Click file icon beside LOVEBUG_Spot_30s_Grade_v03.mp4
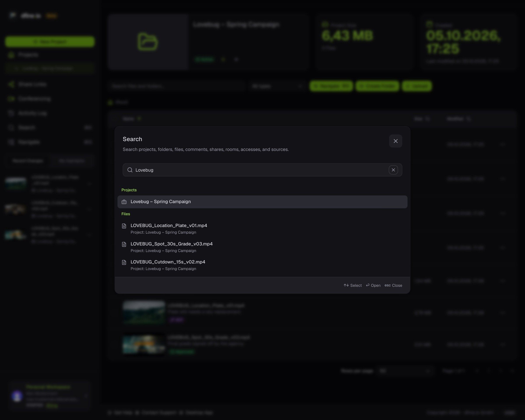Viewport: 525px width, 420px height. pyautogui.click(x=124, y=244)
